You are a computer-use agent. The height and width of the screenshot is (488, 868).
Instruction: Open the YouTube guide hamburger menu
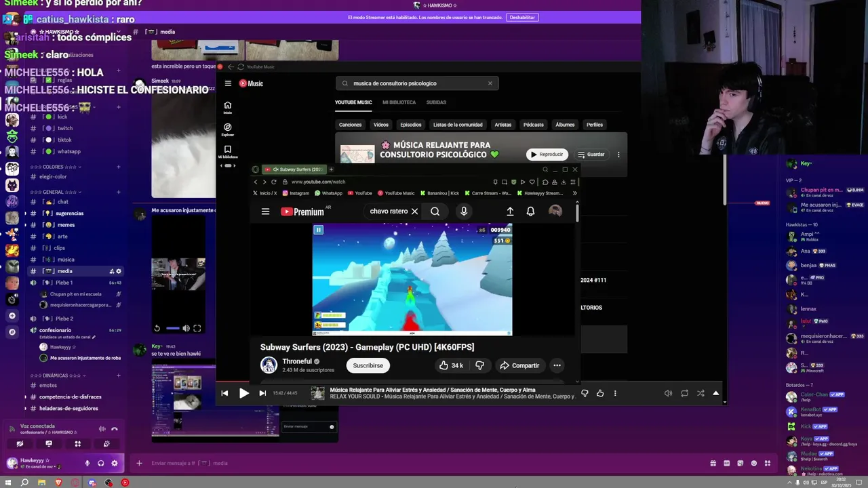pos(265,211)
